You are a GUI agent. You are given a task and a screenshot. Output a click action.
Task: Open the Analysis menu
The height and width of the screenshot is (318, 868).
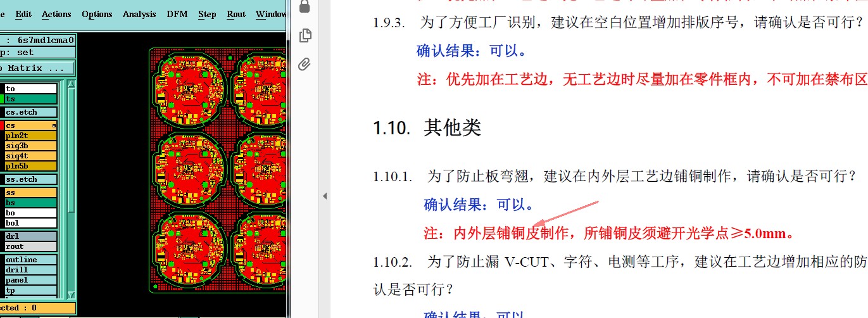click(139, 14)
